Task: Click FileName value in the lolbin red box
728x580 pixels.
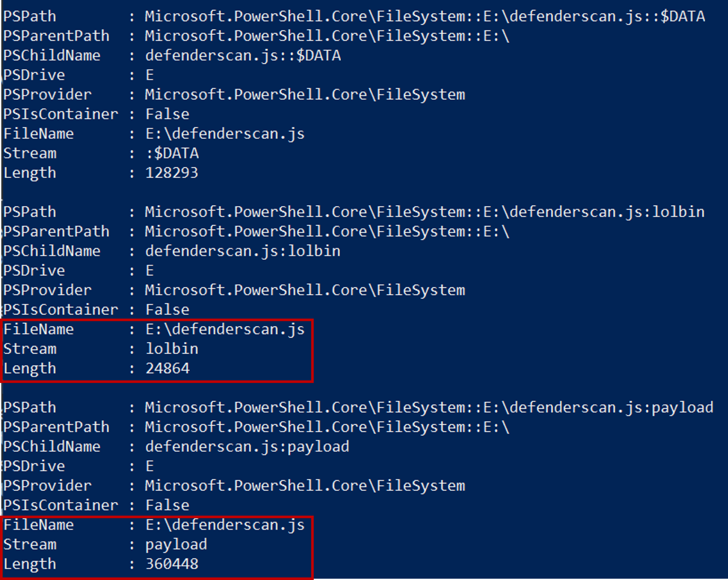Action: click(225, 329)
